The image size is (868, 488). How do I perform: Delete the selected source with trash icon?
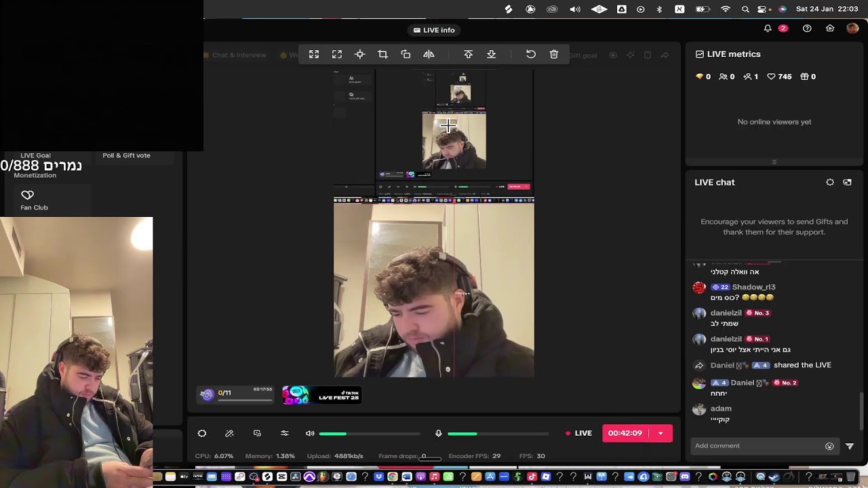coord(554,54)
